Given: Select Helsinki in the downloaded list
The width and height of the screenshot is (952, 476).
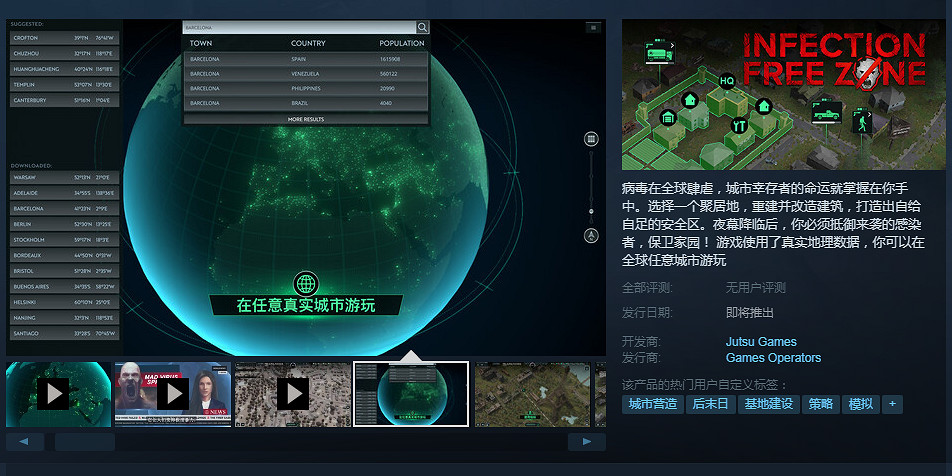Looking at the screenshot, I should click(x=64, y=302).
